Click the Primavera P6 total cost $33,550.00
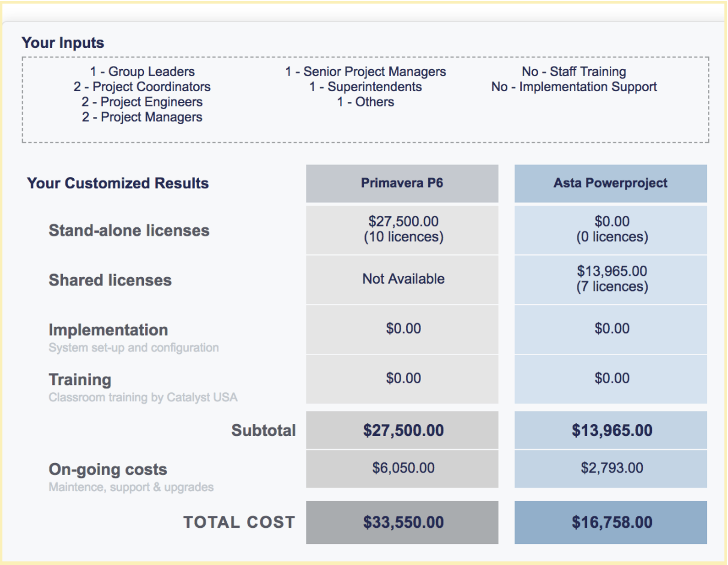 coord(403,522)
